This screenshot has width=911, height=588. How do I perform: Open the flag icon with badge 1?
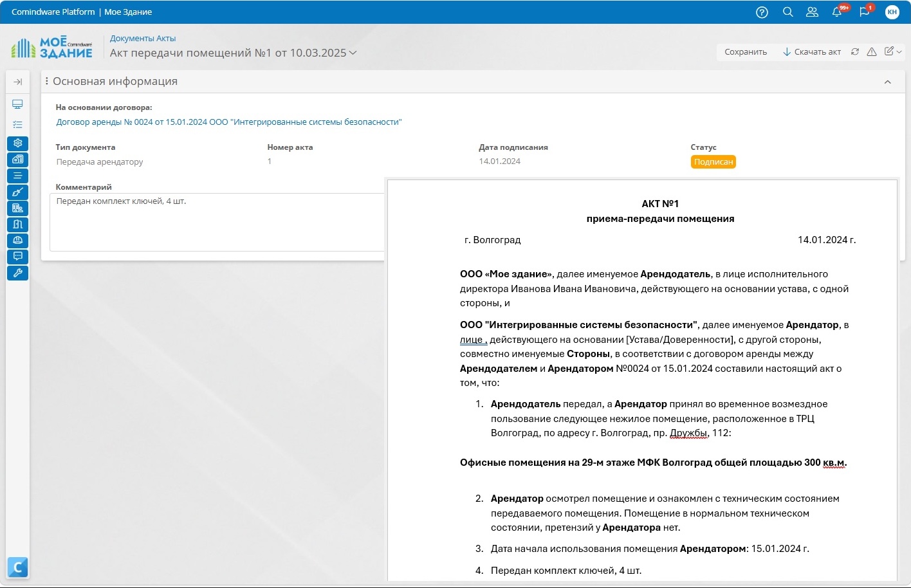click(x=865, y=12)
